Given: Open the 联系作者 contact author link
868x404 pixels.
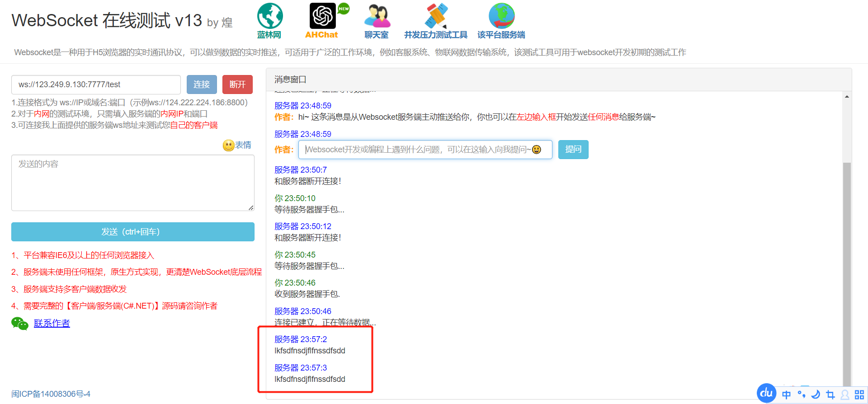Looking at the screenshot, I should (52, 324).
